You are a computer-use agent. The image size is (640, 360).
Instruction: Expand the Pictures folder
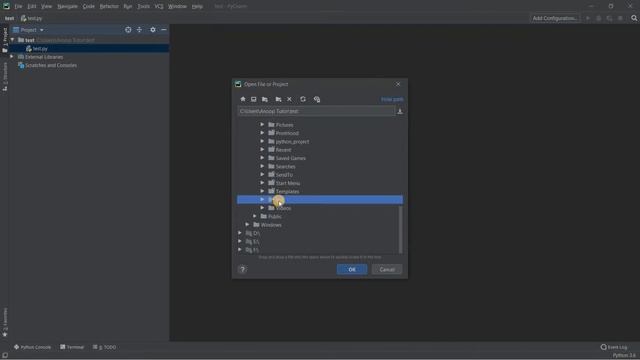262,124
